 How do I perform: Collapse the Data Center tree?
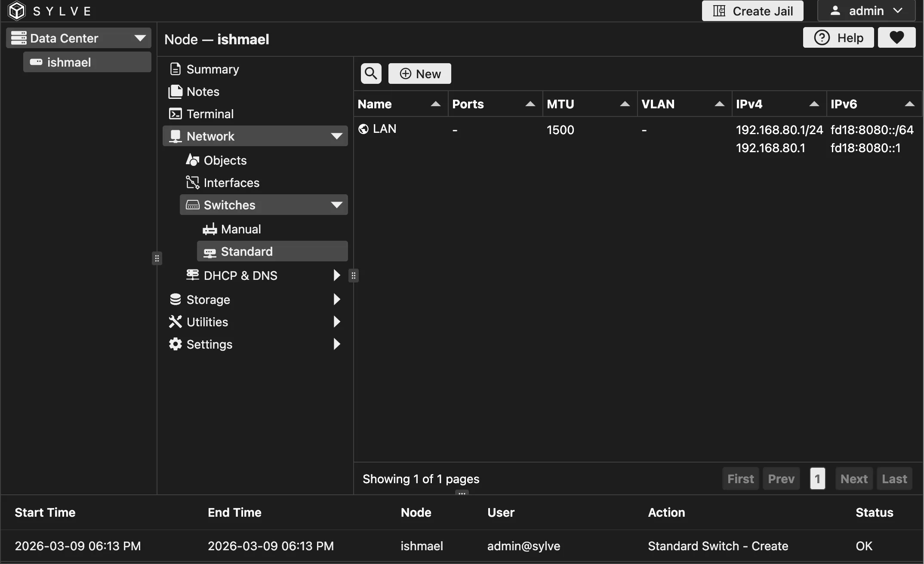(x=140, y=38)
